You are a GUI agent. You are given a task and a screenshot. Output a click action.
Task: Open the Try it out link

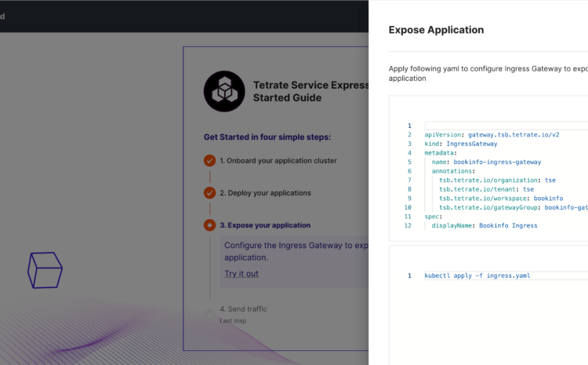click(241, 273)
